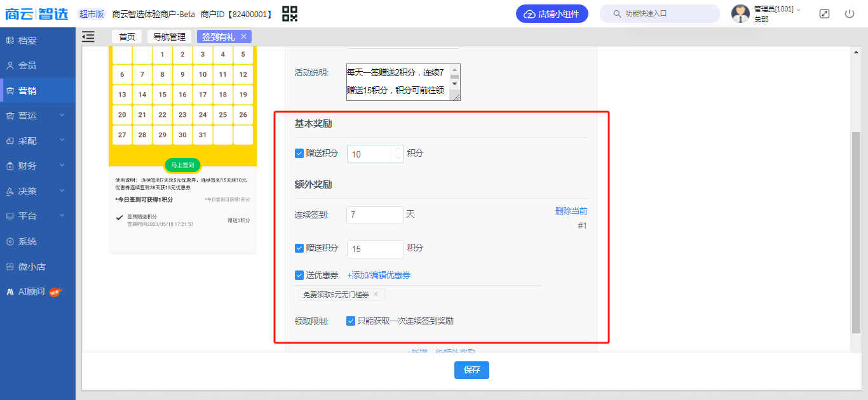868x400 pixels.
Task: Switch to the 首页 tab
Action: [127, 37]
